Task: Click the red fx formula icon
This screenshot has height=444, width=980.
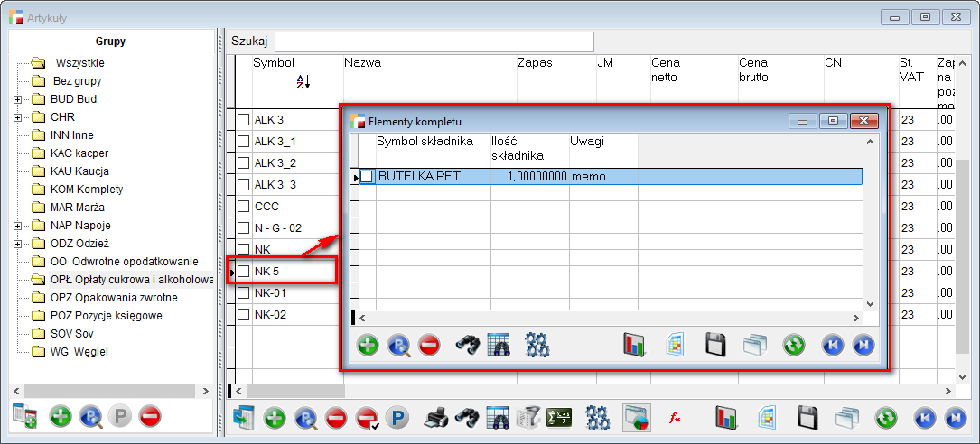Action: pos(674,417)
